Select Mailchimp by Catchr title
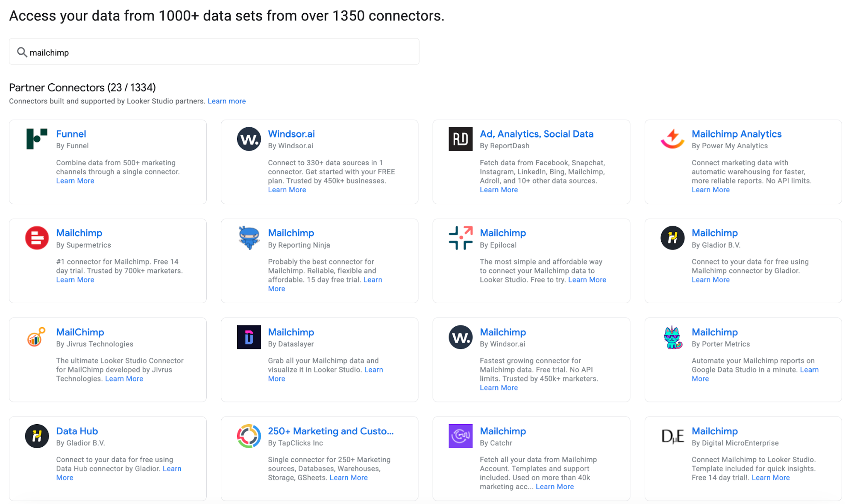 (503, 431)
